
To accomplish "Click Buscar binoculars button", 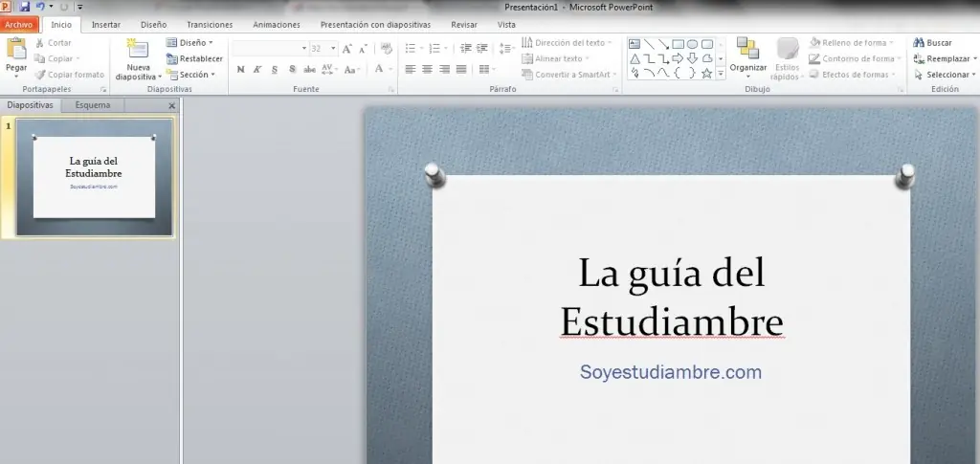I will (932, 42).
